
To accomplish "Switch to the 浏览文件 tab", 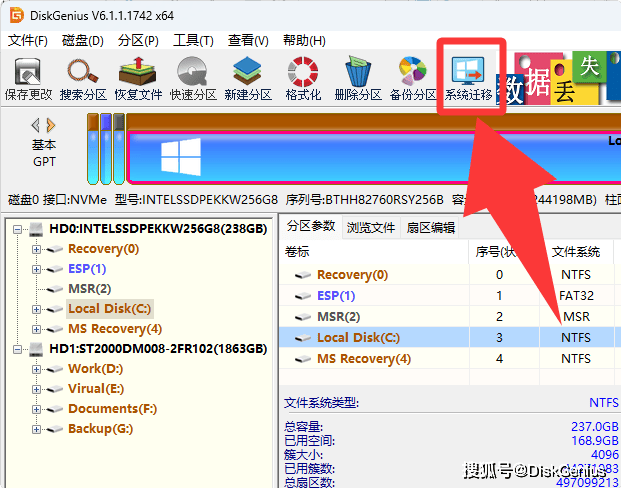I will point(370,227).
